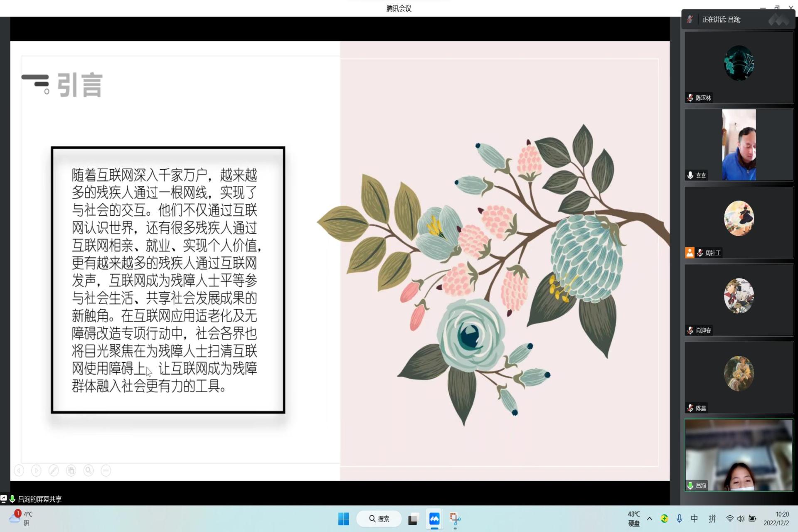The image size is (798, 532).
Task: Open the slideshow pen tool
Action: 54,470
